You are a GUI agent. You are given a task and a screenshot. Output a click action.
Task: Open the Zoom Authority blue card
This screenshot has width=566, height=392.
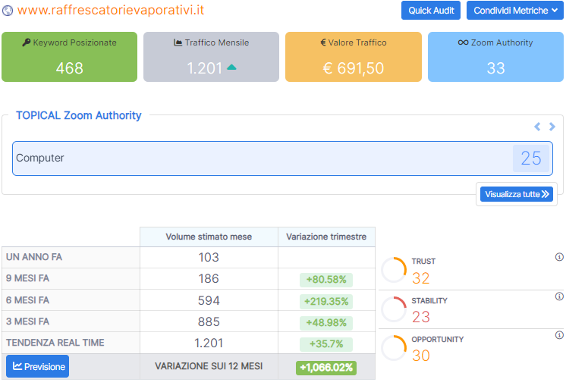coord(495,57)
